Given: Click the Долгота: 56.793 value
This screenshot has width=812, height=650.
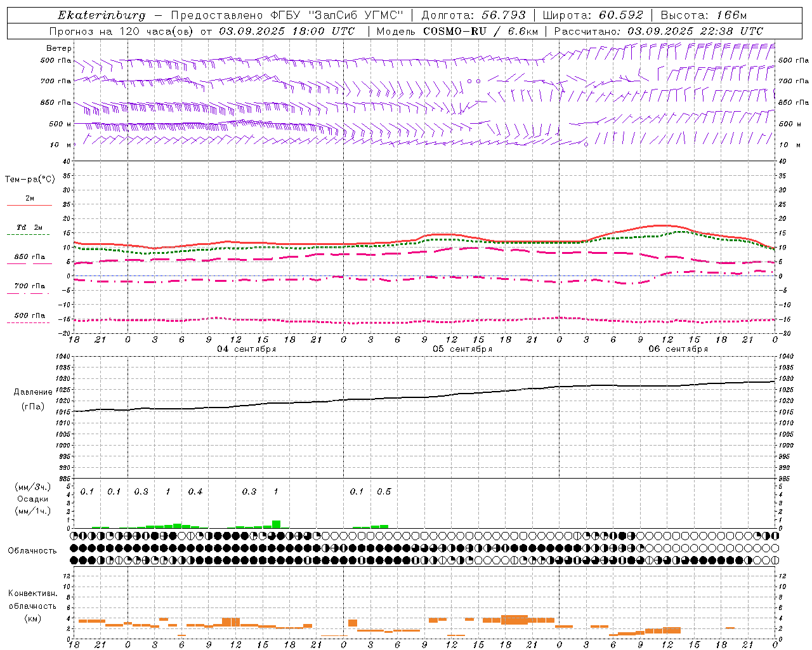Looking at the screenshot, I should click(x=473, y=15).
